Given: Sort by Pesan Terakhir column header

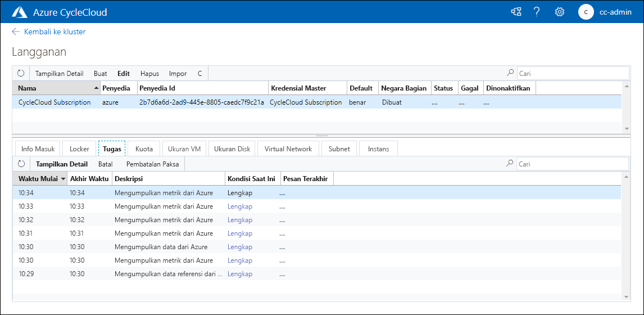Looking at the screenshot, I should click(306, 179).
